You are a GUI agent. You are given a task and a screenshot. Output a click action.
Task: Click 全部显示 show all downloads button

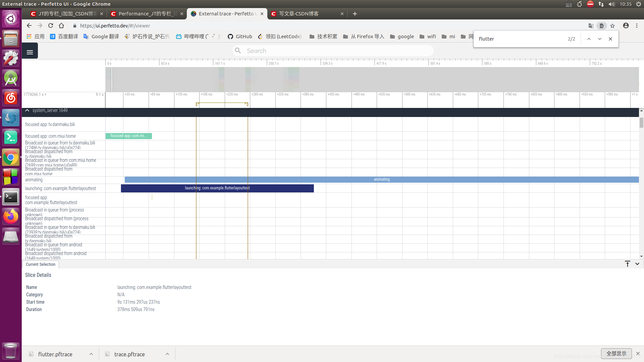[x=616, y=354]
